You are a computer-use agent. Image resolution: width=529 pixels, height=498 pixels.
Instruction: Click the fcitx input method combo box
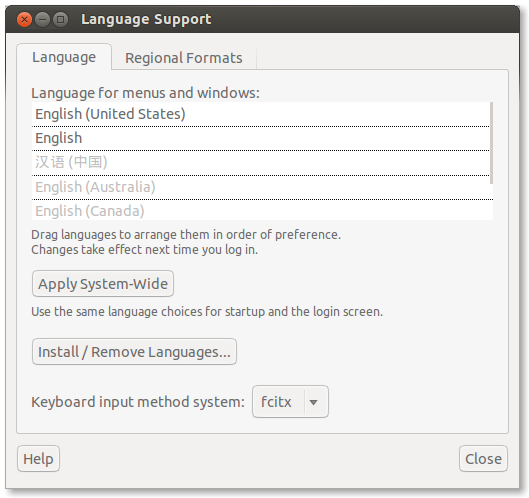click(x=290, y=402)
